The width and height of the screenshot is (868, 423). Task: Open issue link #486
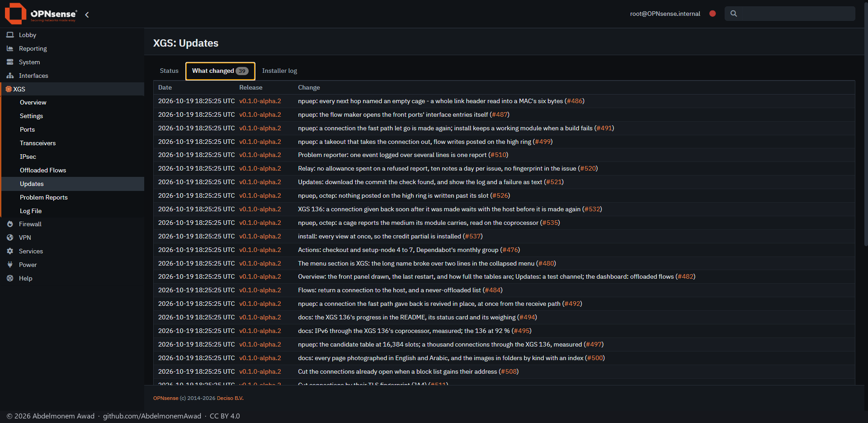tap(575, 101)
